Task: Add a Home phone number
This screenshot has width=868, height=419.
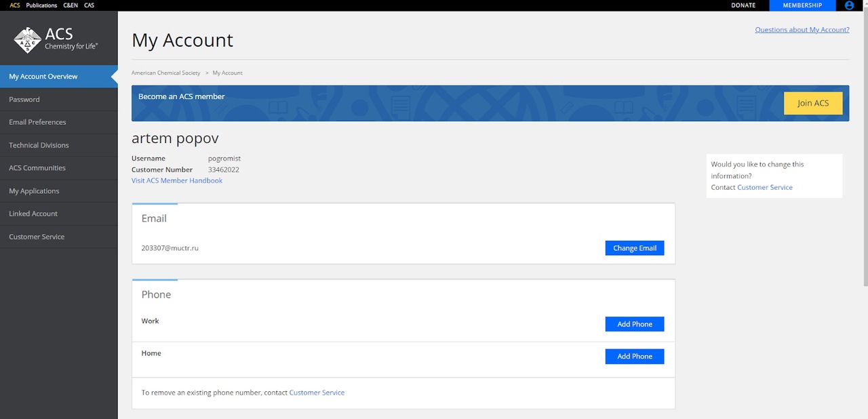Action: coord(635,356)
